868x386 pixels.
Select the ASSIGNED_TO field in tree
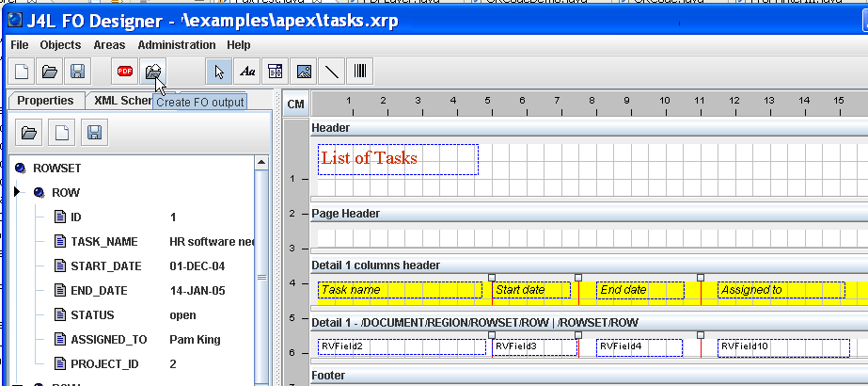(x=108, y=339)
